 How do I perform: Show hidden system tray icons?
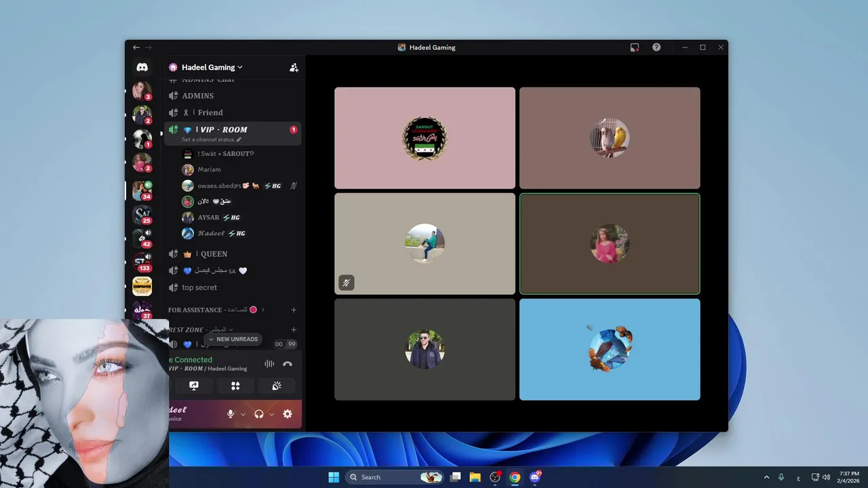click(x=766, y=477)
